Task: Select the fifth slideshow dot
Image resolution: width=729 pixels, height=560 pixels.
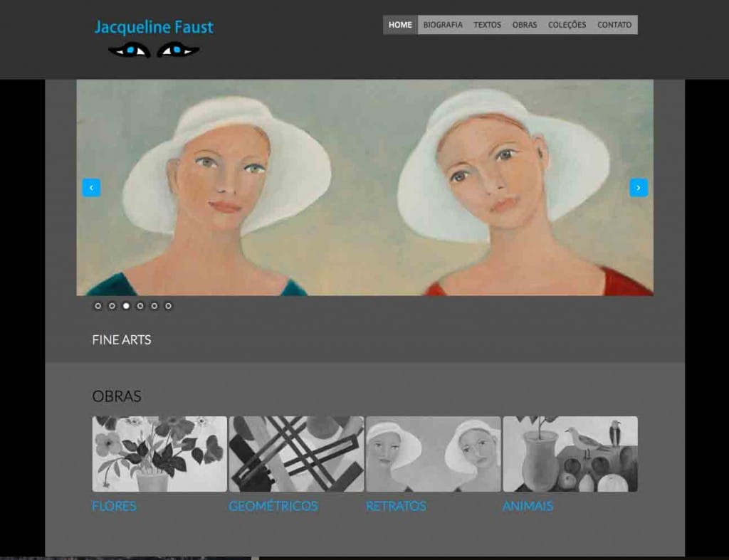Action: coord(154,306)
